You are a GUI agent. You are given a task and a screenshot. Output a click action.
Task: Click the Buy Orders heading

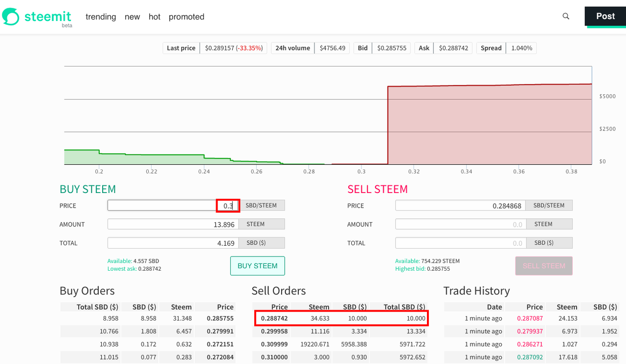click(x=87, y=291)
